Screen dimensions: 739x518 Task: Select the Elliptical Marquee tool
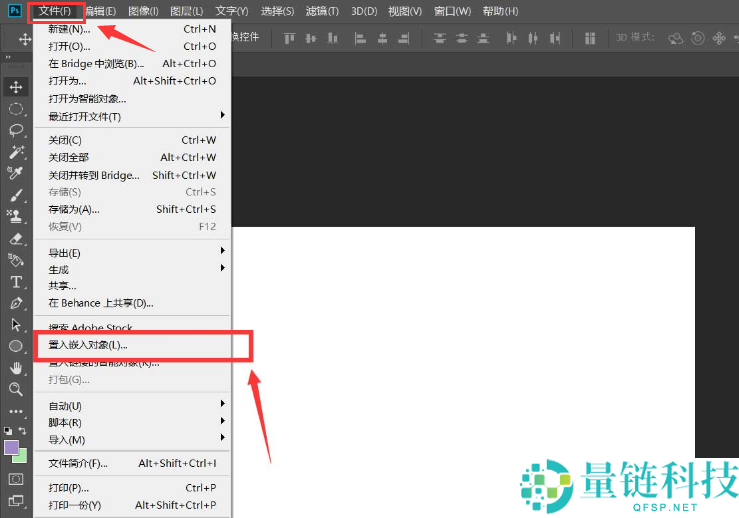click(x=16, y=108)
